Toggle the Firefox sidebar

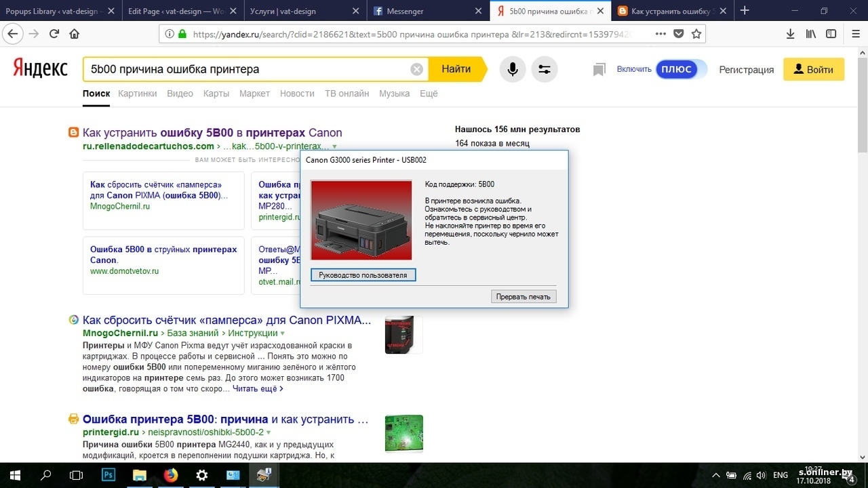click(x=831, y=34)
